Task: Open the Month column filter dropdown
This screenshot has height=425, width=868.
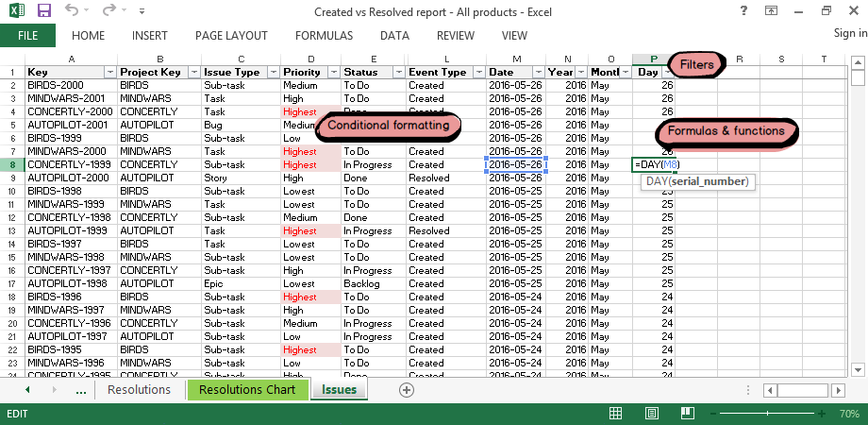Action: (x=626, y=73)
